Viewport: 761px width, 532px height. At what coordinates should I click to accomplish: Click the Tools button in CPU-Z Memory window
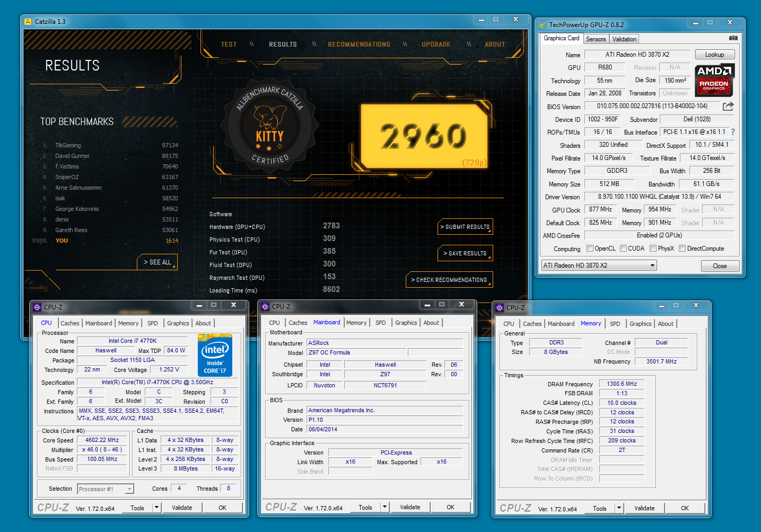599,508
